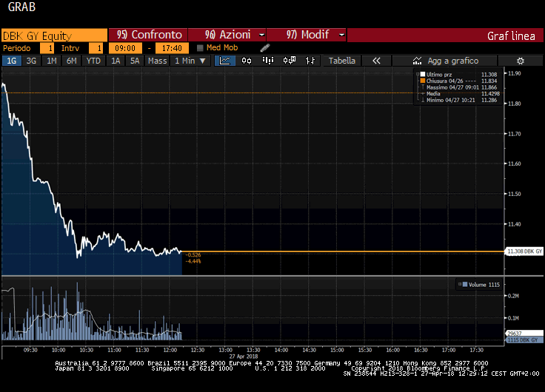Open the 95) Confronto menu

point(148,35)
